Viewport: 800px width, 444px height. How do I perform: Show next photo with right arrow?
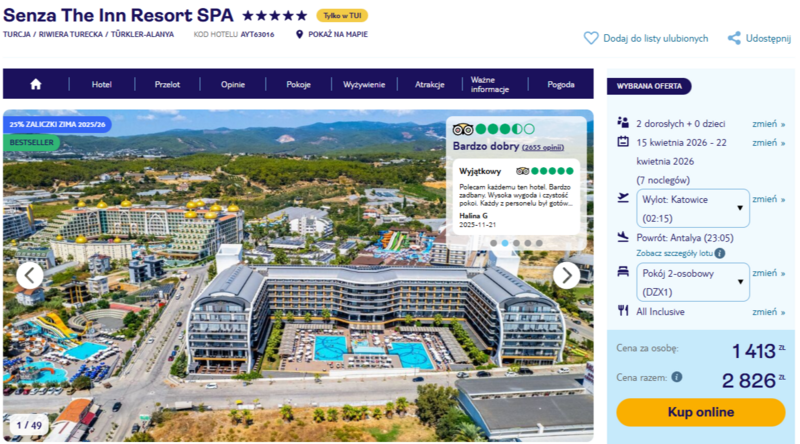coord(566,276)
